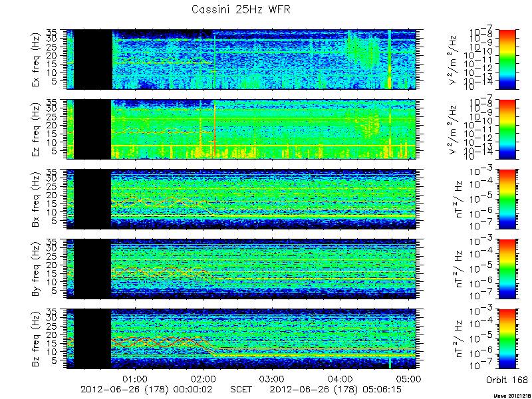Click the Ez spectrogram panel
Screen dimensions: 532x399
[241, 129]
